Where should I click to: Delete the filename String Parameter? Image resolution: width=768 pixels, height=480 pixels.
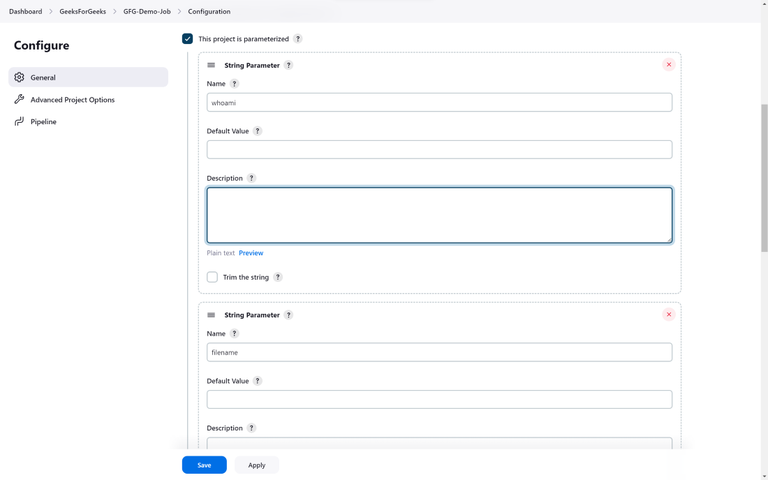pyautogui.click(x=669, y=314)
